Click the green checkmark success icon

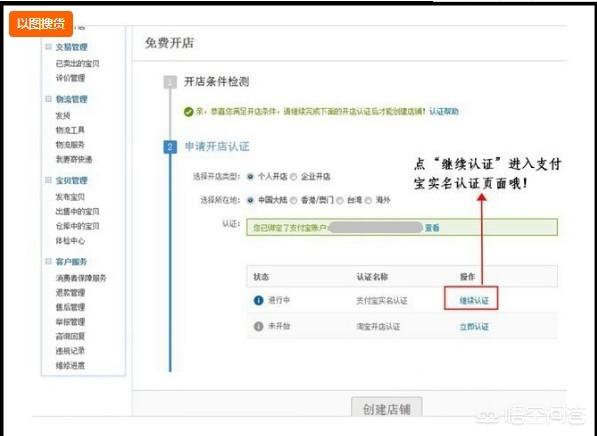pyautogui.click(x=188, y=112)
